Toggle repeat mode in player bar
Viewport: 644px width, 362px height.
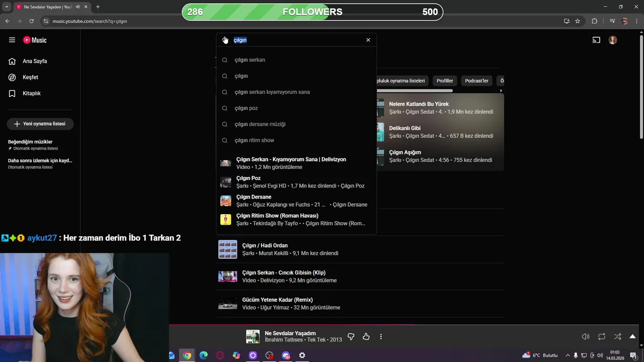602,336
